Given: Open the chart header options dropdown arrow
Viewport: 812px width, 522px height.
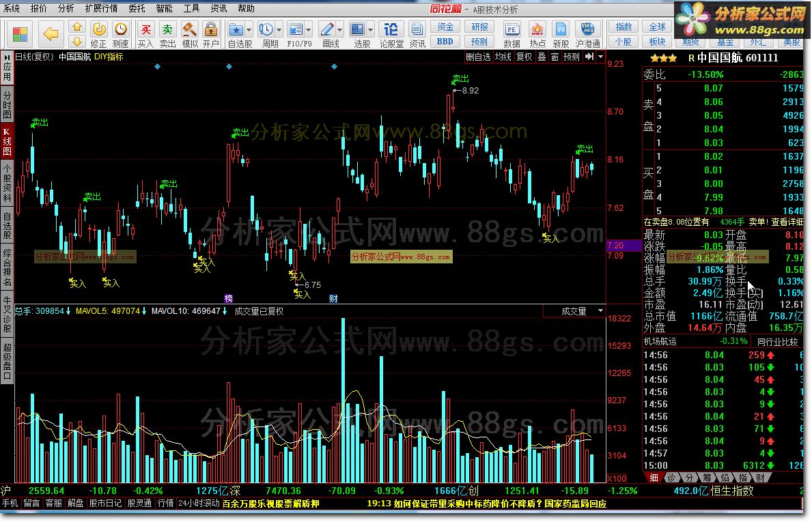Looking at the screenshot, I should (601, 57).
